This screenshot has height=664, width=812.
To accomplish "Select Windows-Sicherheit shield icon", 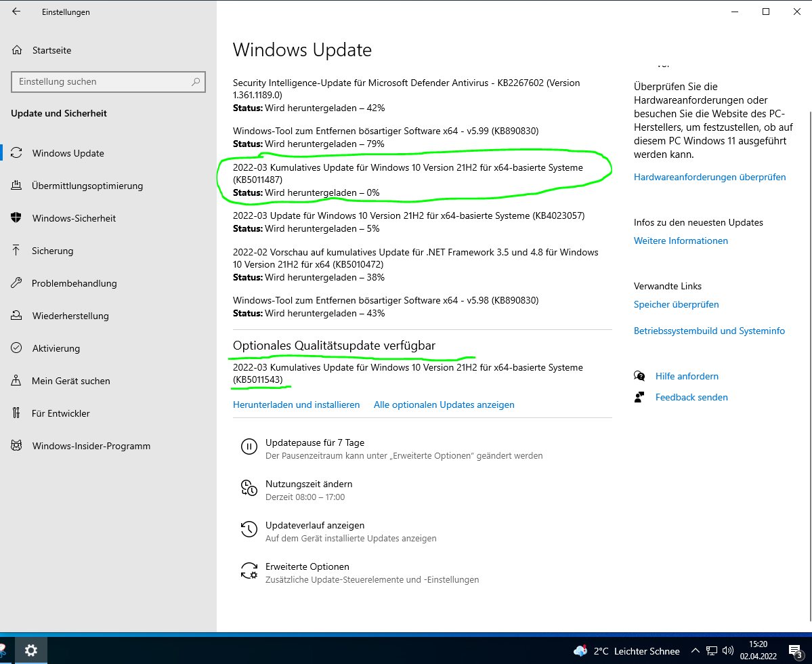I will [16, 218].
